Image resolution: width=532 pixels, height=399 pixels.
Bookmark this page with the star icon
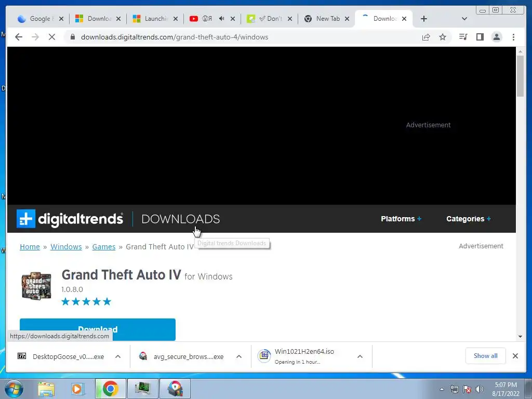point(443,37)
